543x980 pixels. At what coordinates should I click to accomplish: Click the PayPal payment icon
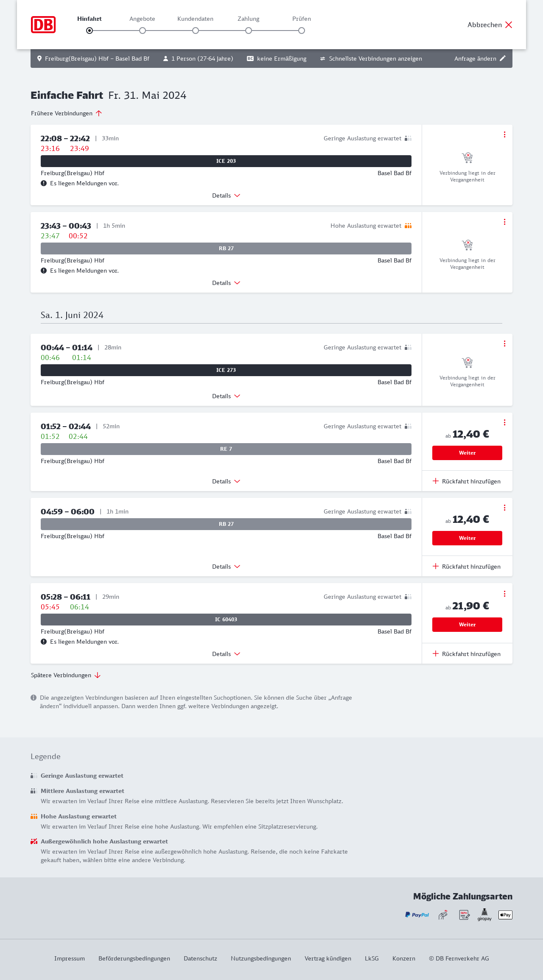(x=417, y=915)
